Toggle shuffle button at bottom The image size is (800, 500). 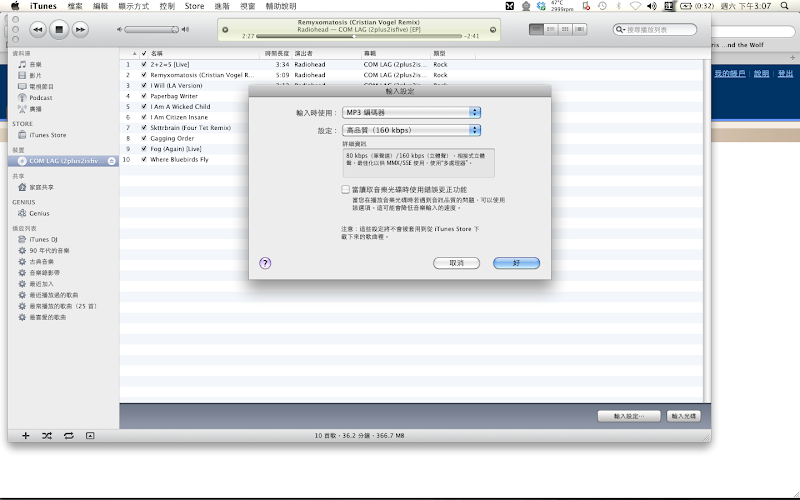47,436
